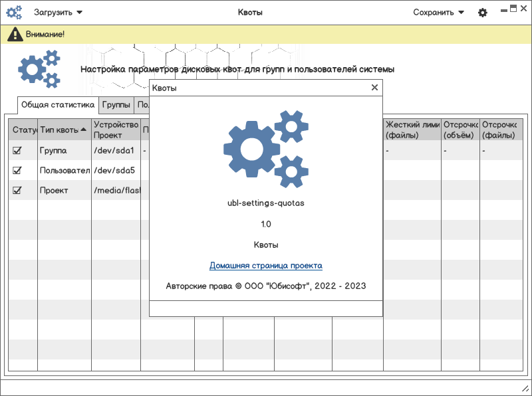The width and height of the screenshot is (532, 396).
Task: Click the large gears logo in header
Action: point(39,69)
